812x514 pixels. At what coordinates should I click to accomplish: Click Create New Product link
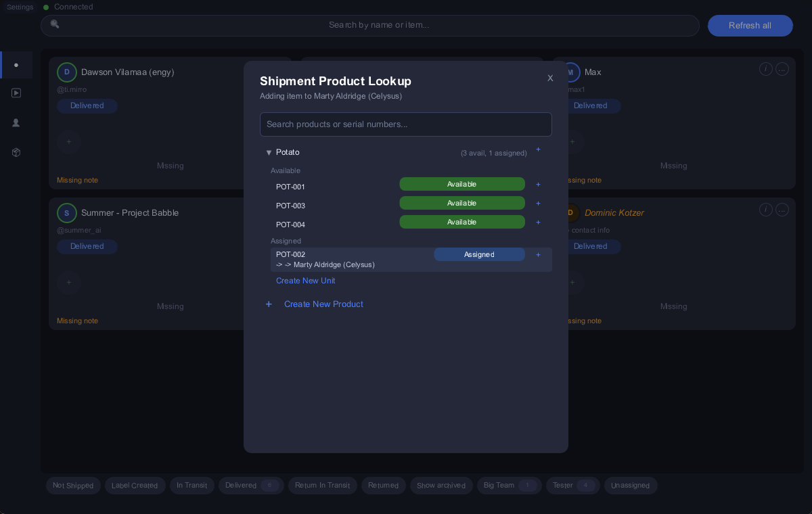click(323, 304)
